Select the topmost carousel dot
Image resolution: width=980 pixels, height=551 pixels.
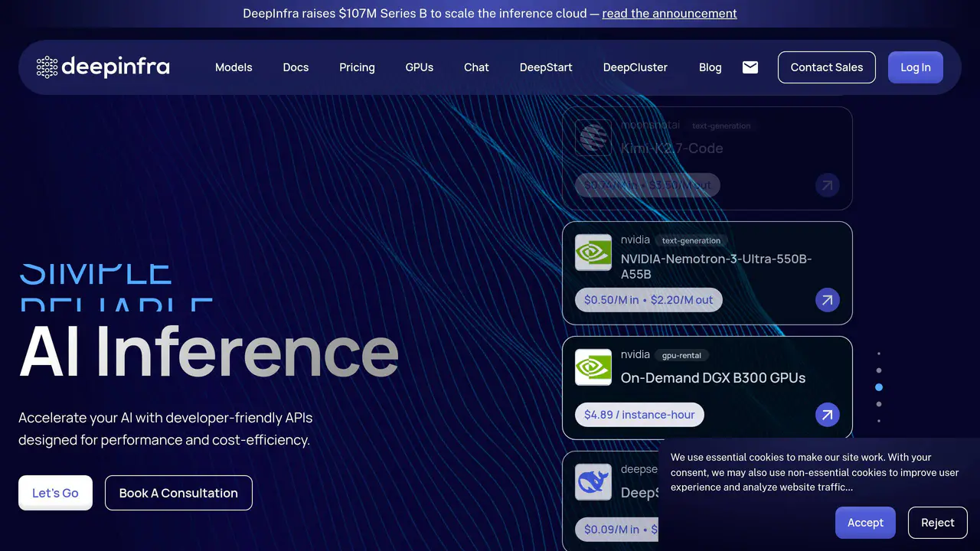(x=879, y=354)
